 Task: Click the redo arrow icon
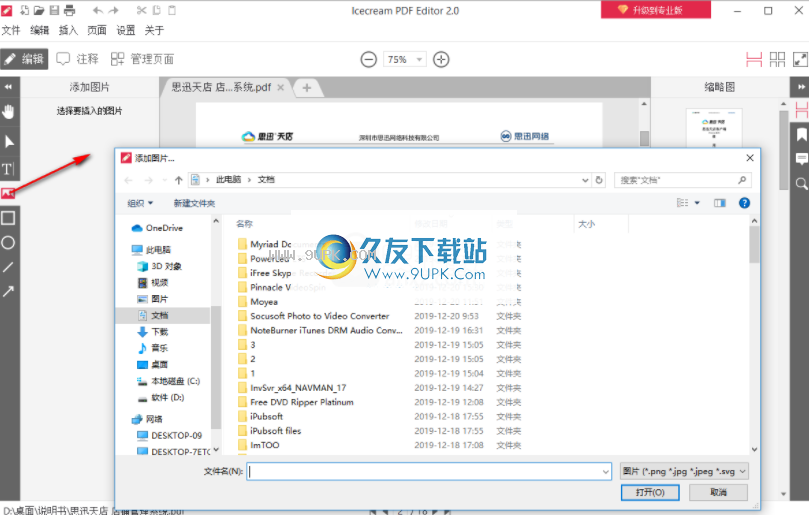click(114, 10)
